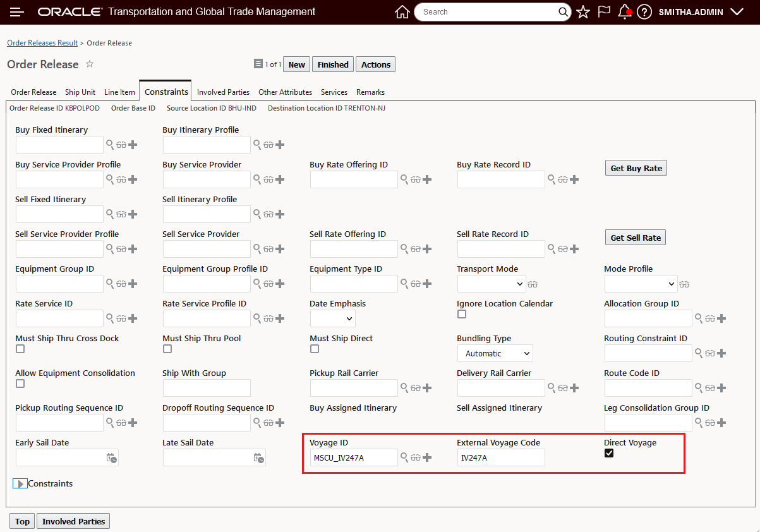Add new Sell Itinerary Profile plus icon
This screenshot has height=532, width=760.
pyautogui.click(x=280, y=214)
